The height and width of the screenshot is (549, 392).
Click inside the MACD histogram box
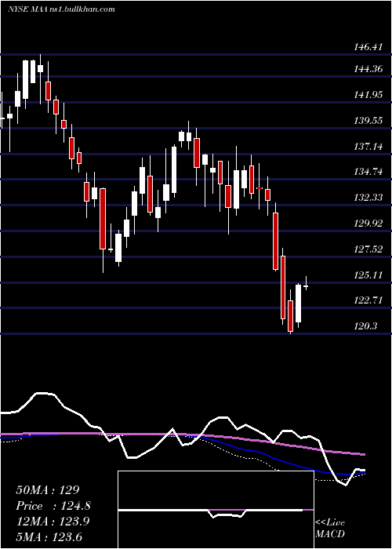point(216,510)
